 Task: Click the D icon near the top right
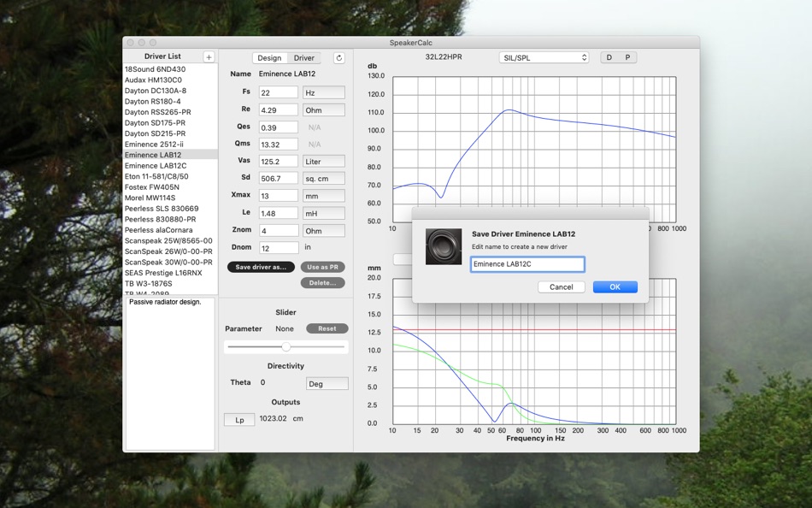point(610,56)
